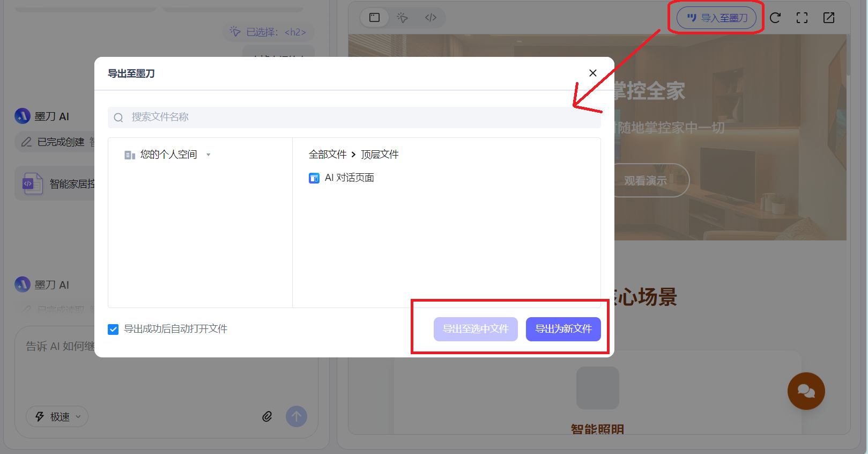This screenshot has width=868, height=454.
Task: Open the 智能家居 generated file card
Action: (55, 184)
